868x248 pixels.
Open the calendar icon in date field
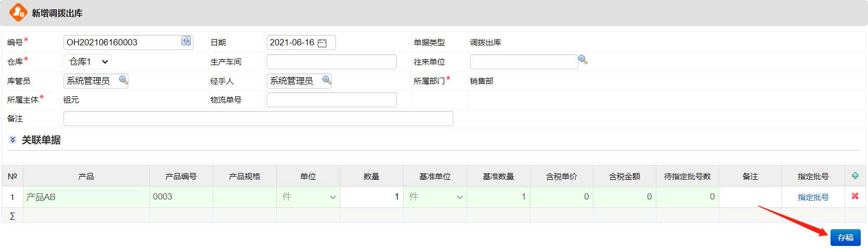click(x=322, y=43)
